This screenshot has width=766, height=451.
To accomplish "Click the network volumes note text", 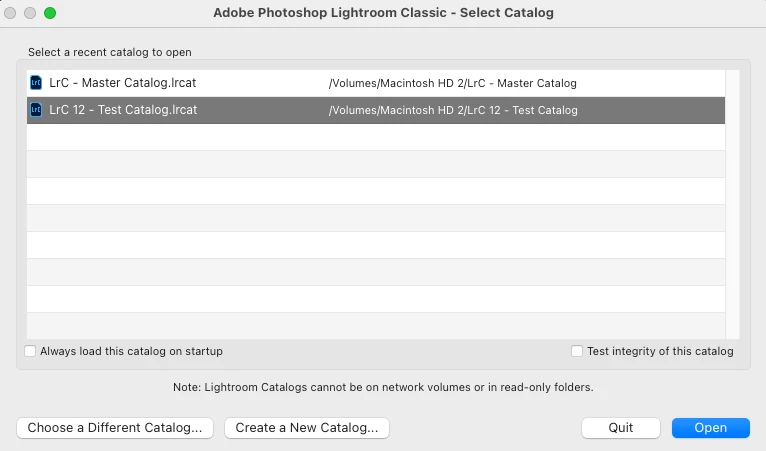I will 383,387.
